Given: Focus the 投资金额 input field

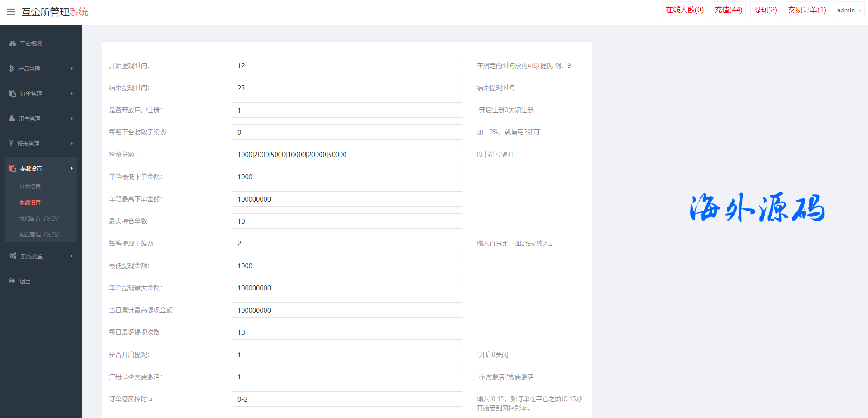Looking at the screenshot, I should click(x=347, y=154).
